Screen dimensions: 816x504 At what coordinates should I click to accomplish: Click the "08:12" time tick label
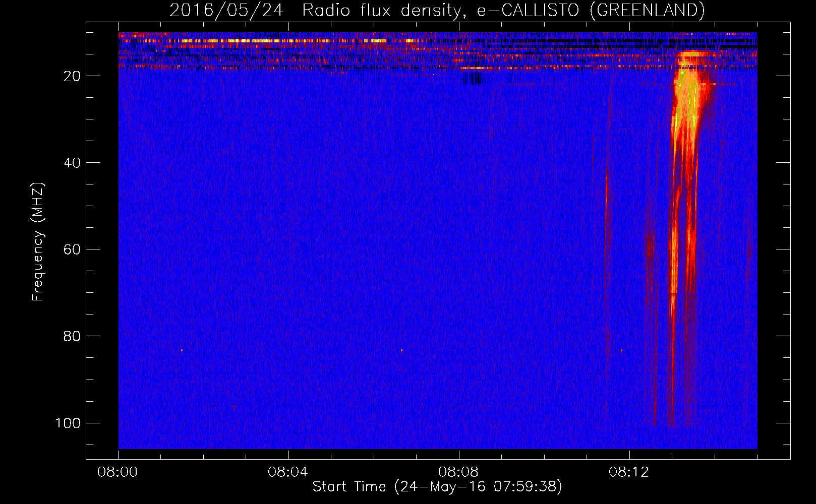tap(629, 472)
